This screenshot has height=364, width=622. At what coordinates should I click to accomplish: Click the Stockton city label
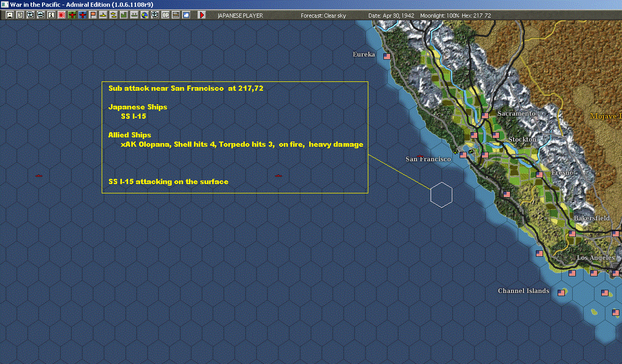[x=522, y=139]
